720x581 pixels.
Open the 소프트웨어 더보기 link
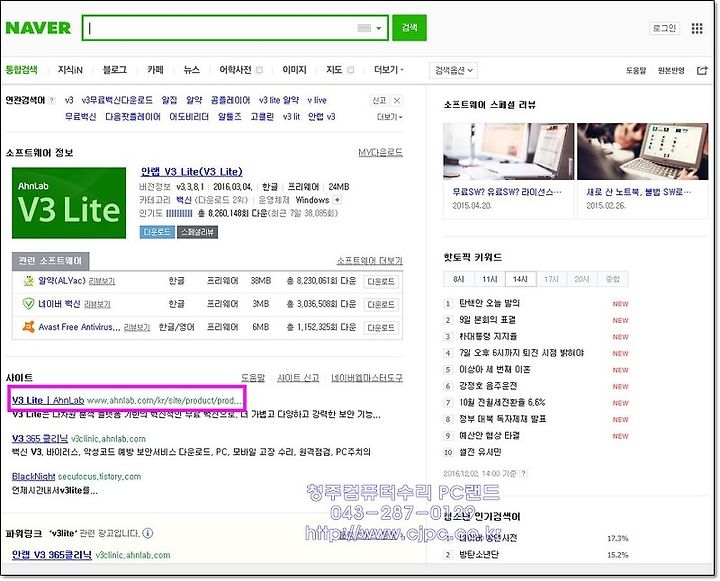pyautogui.click(x=370, y=261)
